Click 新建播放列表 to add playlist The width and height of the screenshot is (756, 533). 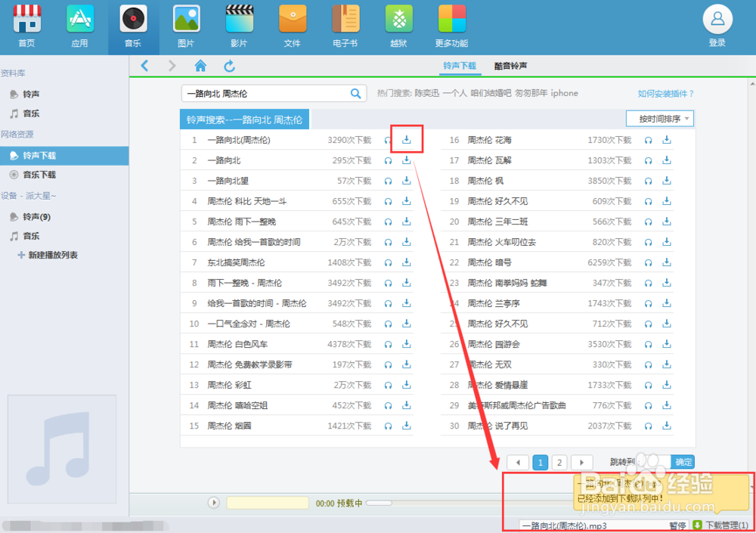[x=48, y=255]
